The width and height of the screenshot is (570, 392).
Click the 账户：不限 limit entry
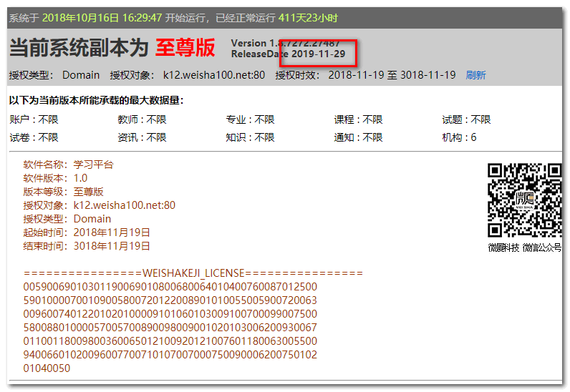click(x=34, y=119)
